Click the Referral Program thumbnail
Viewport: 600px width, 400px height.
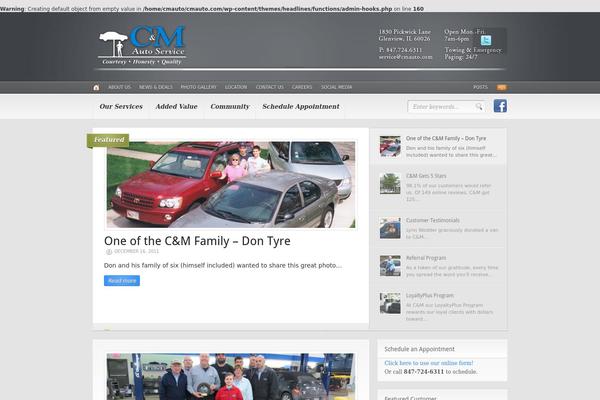pyautogui.click(x=390, y=266)
